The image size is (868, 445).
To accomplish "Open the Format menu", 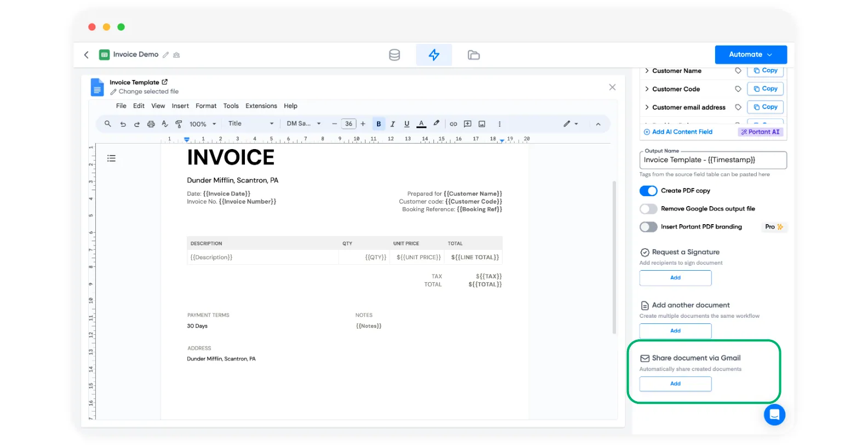I will click(206, 106).
